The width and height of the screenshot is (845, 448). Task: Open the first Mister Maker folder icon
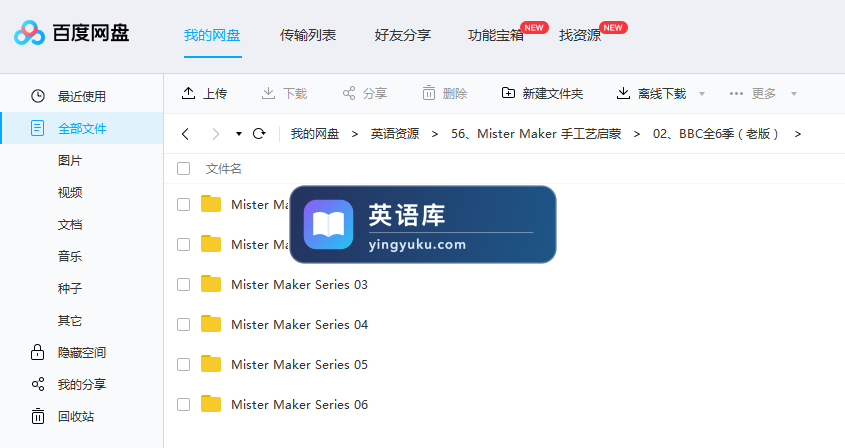click(x=211, y=204)
